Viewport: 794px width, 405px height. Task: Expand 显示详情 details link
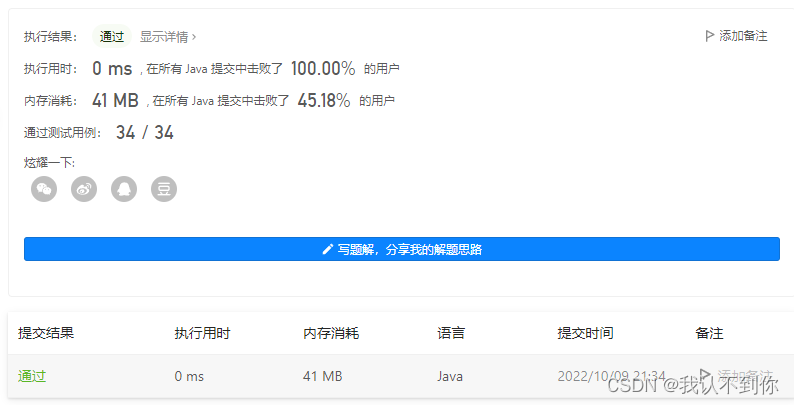[168, 36]
